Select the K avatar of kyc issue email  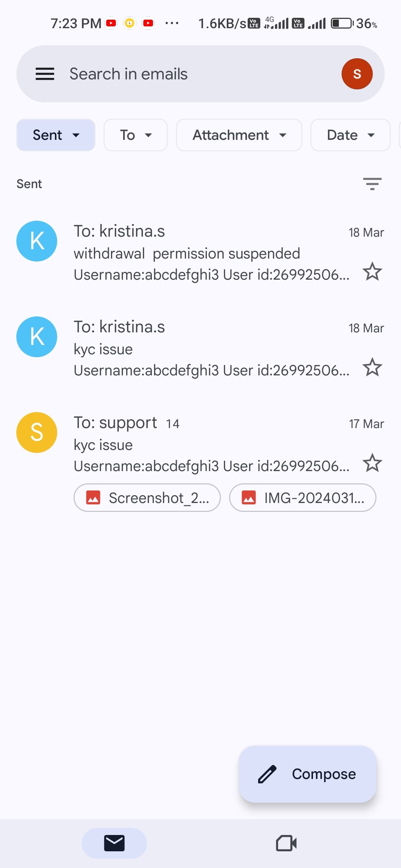[37, 337]
